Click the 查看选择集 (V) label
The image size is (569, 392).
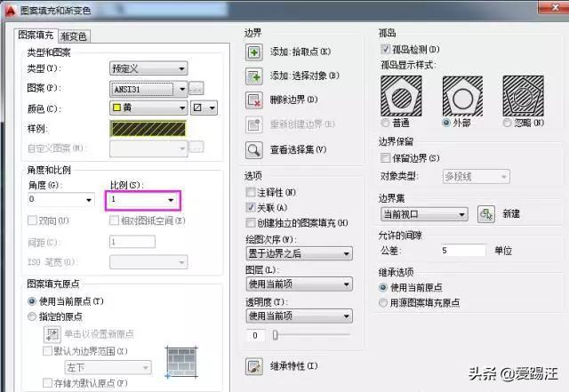tap(298, 149)
